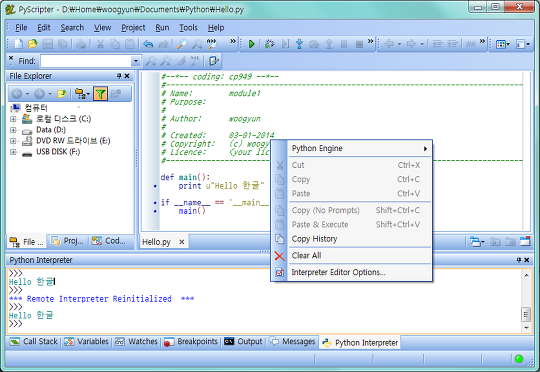Switch to the Call Stack tab
Image resolution: width=540 pixels, height=372 pixels.
(x=33, y=342)
